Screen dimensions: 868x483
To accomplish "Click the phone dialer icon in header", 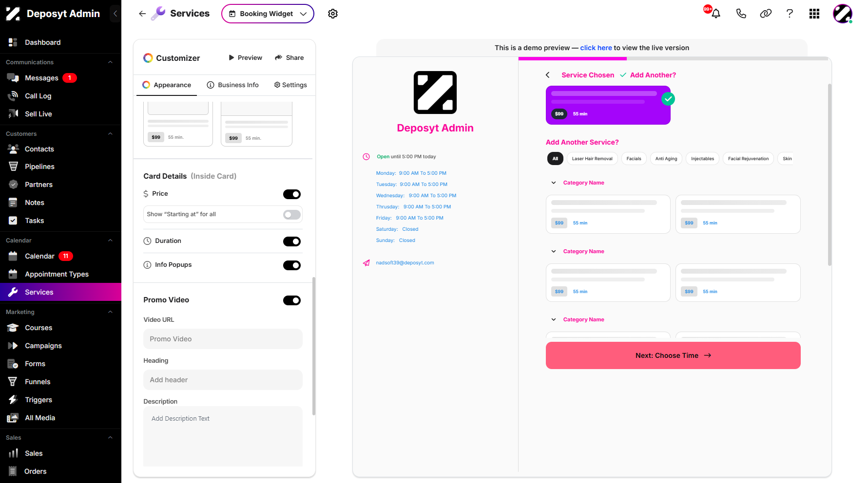I will (x=741, y=14).
